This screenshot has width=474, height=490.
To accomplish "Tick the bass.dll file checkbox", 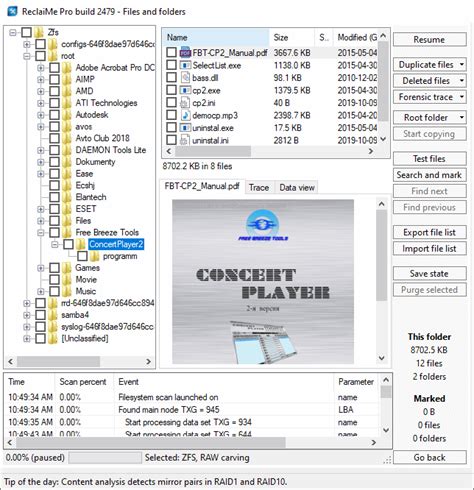I will [171, 77].
